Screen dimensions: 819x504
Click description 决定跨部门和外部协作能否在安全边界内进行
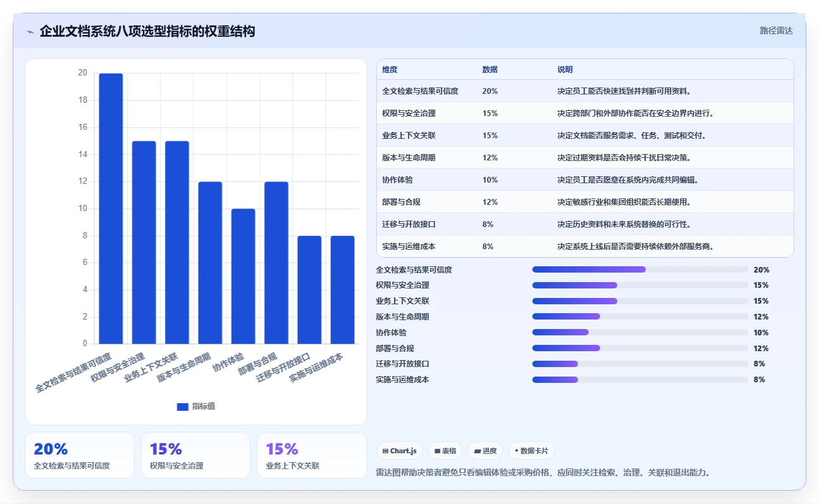[x=635, y=113]
